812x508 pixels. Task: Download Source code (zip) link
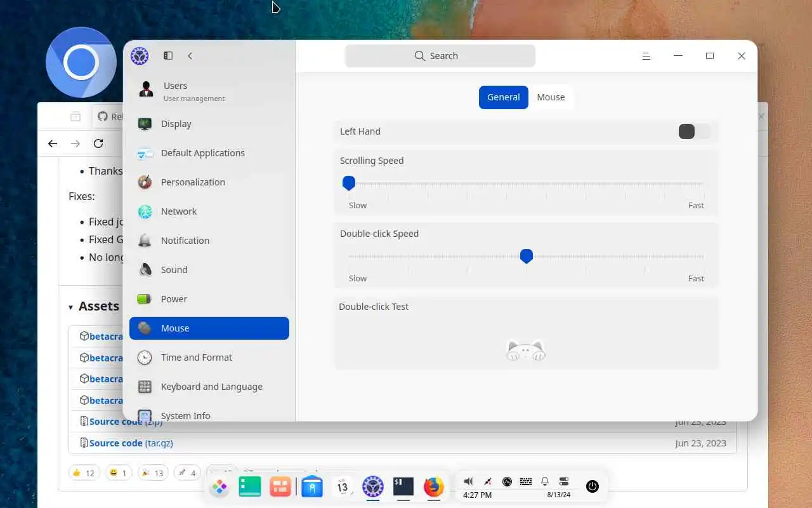tap(126, 422)
